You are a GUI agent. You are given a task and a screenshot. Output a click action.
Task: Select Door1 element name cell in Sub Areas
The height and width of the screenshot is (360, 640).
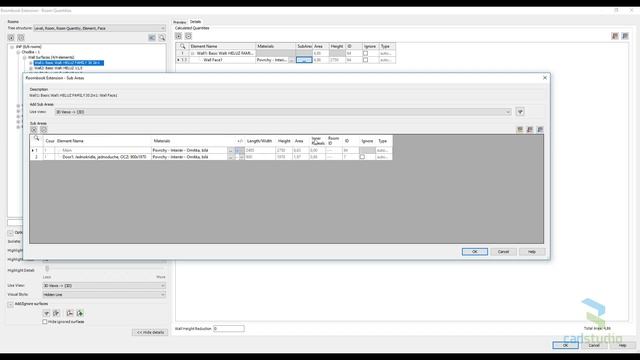pyautogui.click(x=104, y=157)
